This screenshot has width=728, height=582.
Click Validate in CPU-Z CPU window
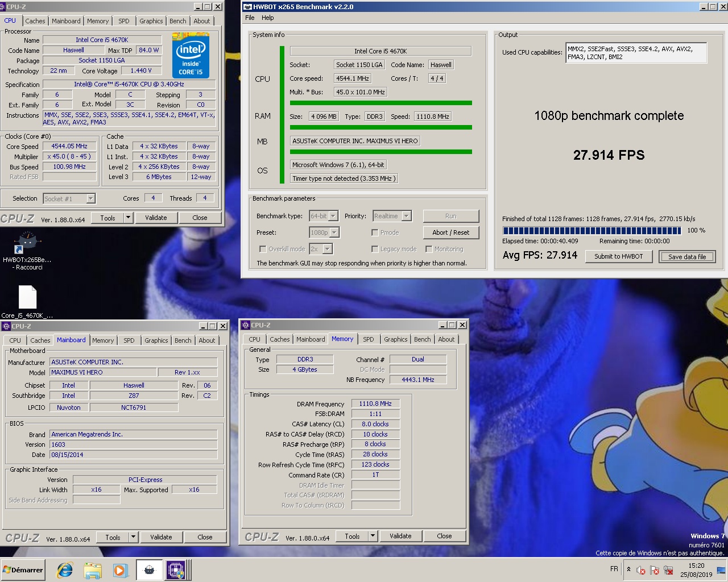coord(156,218)
